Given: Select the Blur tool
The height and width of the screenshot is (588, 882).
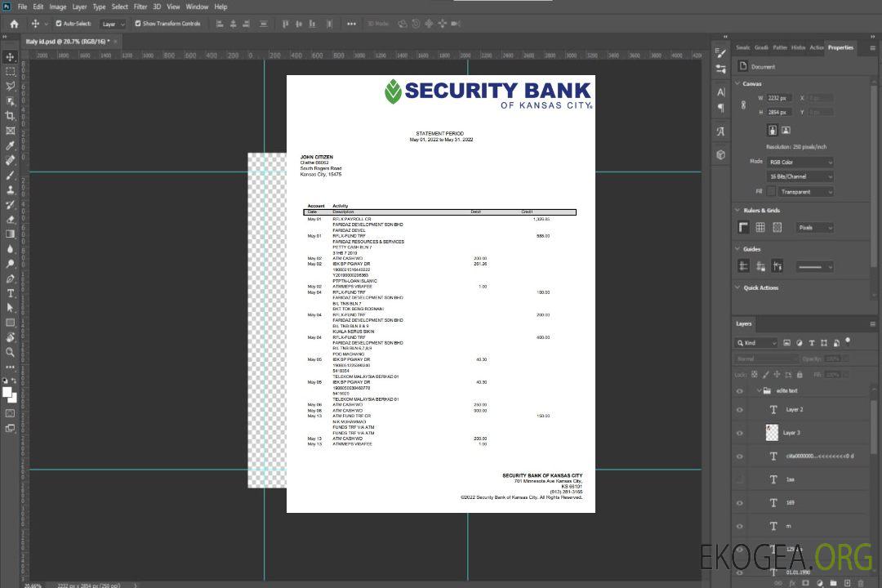Looking at the screenshot, I should pyautogui.click(x=10, y=249).
